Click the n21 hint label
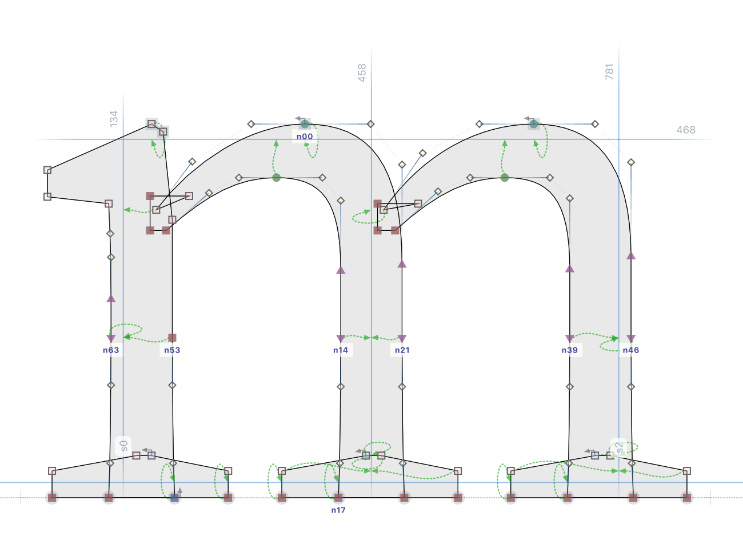Screen dimensions: 743x560 tap(402, 350)
